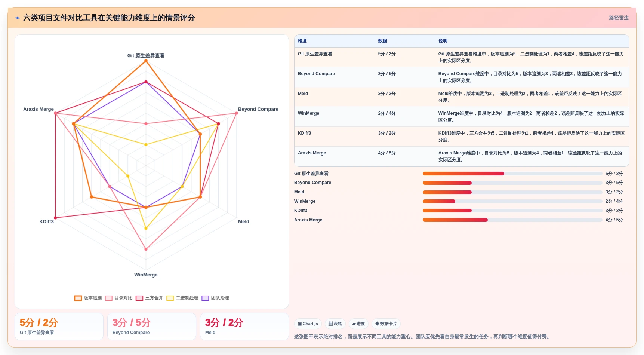Click the footnote explanation text
Viewport: 644px width, 355px height.
[423, 337]
